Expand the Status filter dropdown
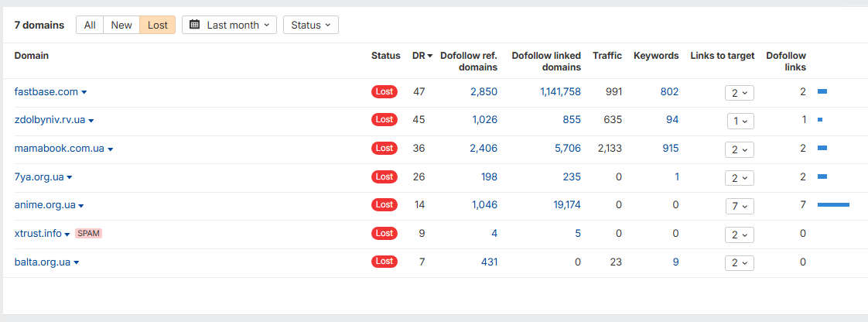Screen dimensions: 868x322 [310, 25]
